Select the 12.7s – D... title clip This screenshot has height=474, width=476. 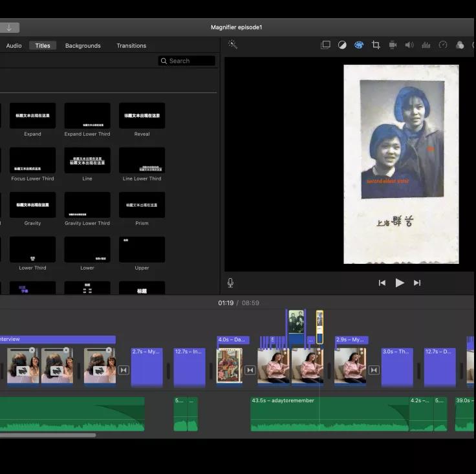pos(440,367)
